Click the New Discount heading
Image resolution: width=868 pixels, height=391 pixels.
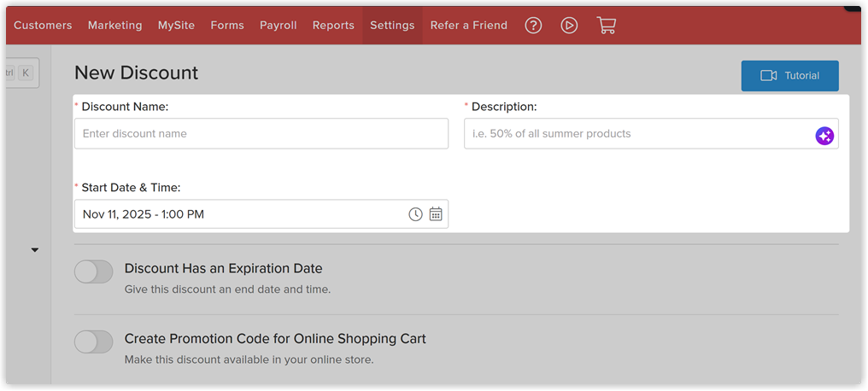[136, 73]
